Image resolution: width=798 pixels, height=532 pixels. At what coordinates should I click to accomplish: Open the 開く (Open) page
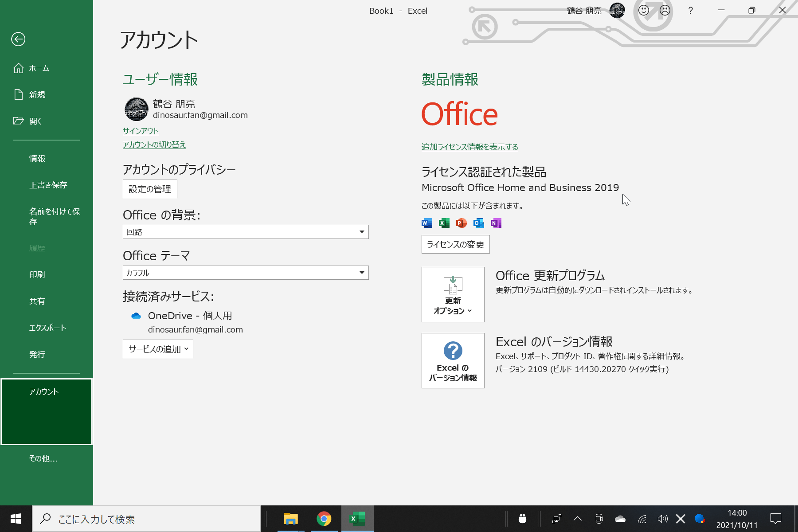coord(47,121)
